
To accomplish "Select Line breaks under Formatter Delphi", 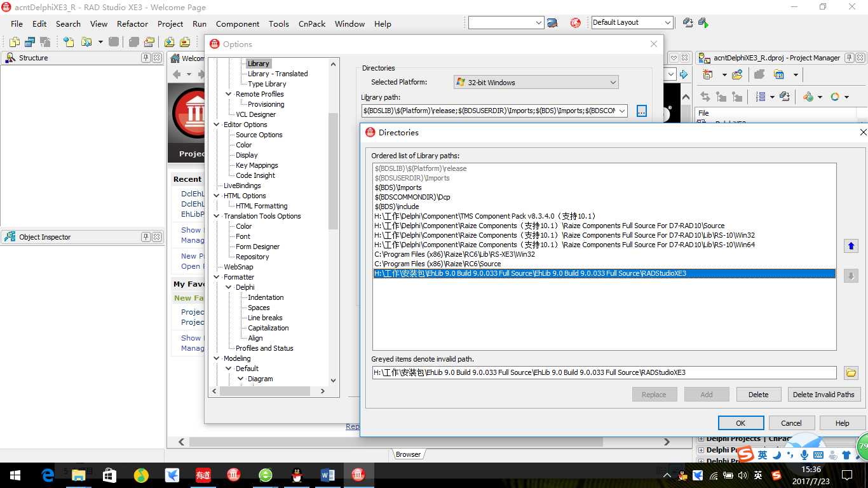I will (265, 318).
